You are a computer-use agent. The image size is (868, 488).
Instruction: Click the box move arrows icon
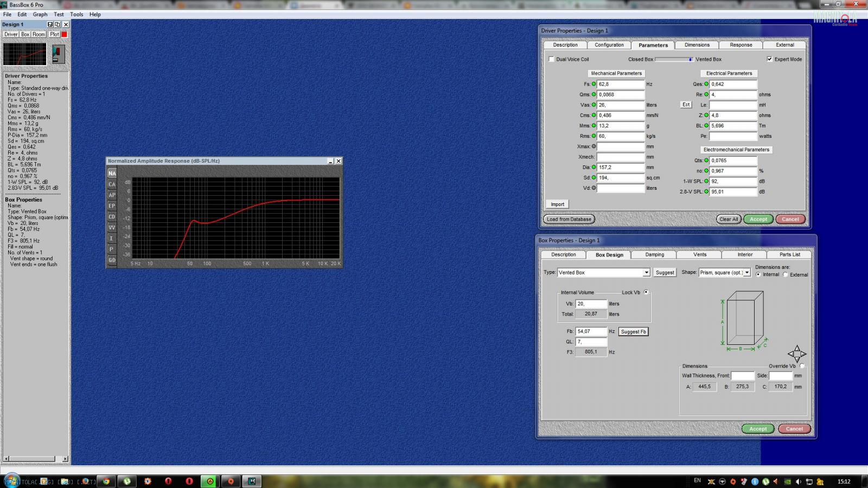(x=796, y=354)
